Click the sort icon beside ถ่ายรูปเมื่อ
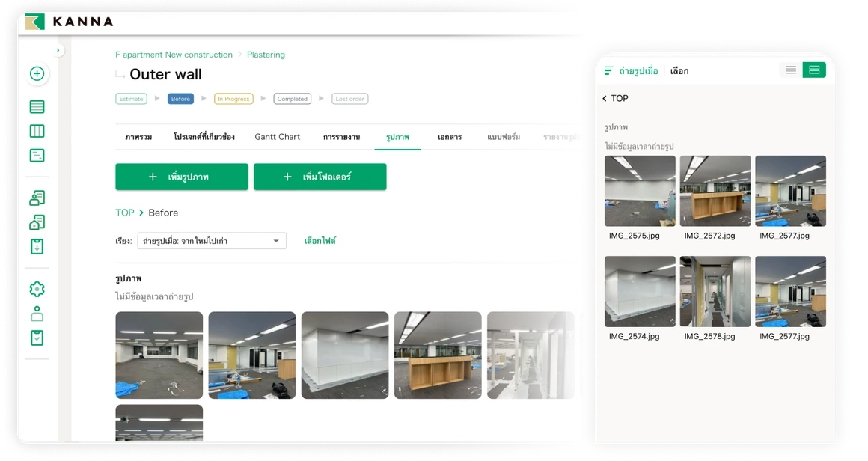The width and height of the screenshot is (868, 461). pos(608,71)
